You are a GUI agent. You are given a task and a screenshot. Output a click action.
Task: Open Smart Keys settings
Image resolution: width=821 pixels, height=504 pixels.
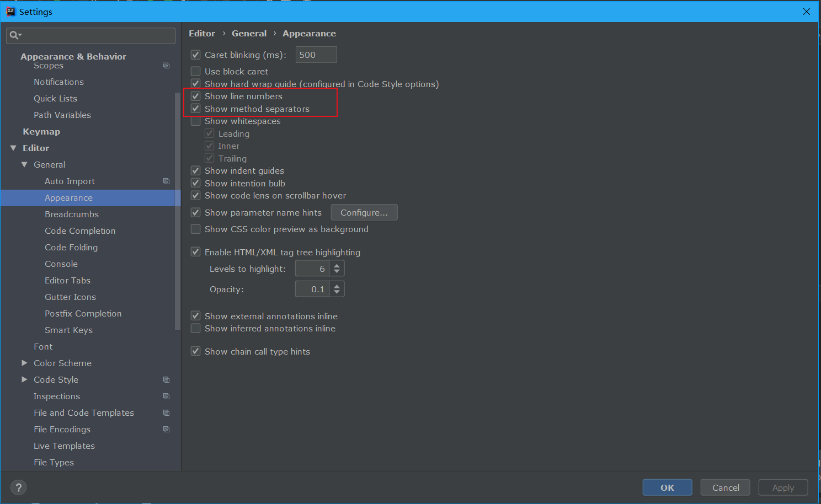pos(68,330)
